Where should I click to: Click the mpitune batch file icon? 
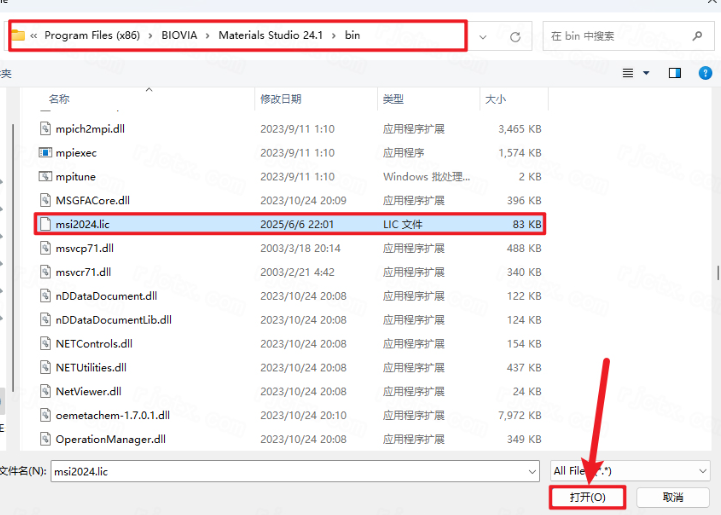pos(45,176)
